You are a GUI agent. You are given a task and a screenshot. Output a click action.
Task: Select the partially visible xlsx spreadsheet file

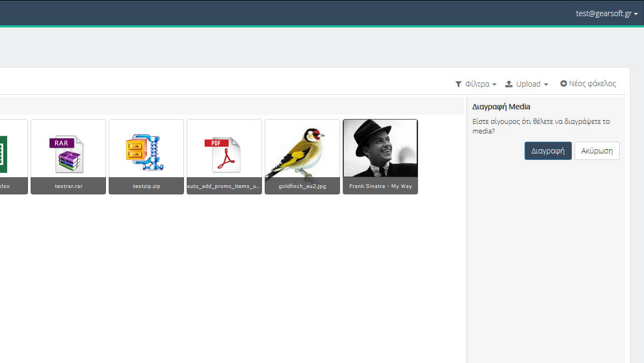tap(13, 157)
